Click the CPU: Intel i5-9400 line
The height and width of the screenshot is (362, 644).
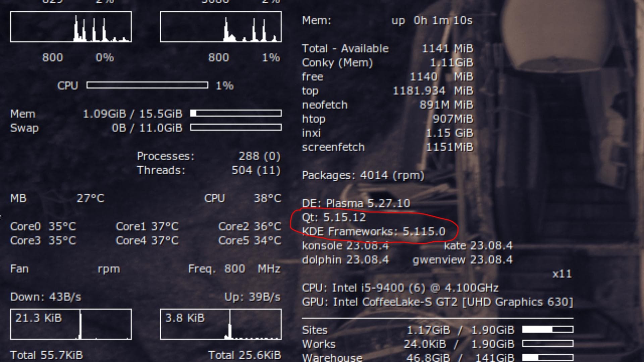pos(400,288)
